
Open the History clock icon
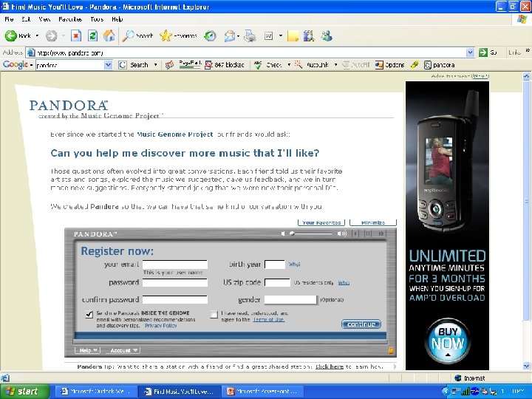tap(210, 35)
